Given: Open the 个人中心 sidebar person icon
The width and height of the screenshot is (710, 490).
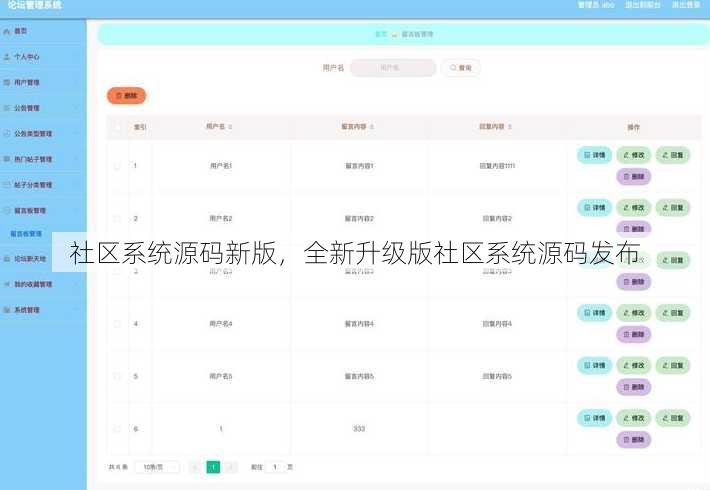Looking at the screenshot, I should click(7, 57).
